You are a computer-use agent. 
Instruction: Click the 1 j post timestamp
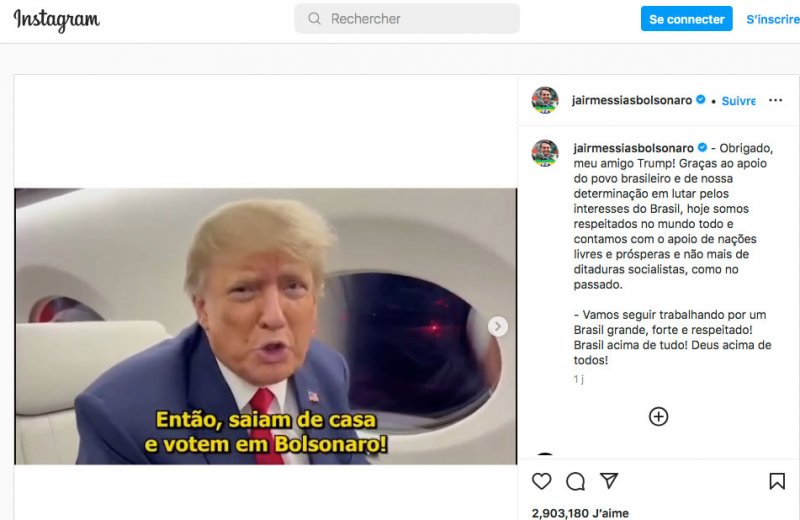[x=579, y=379]
